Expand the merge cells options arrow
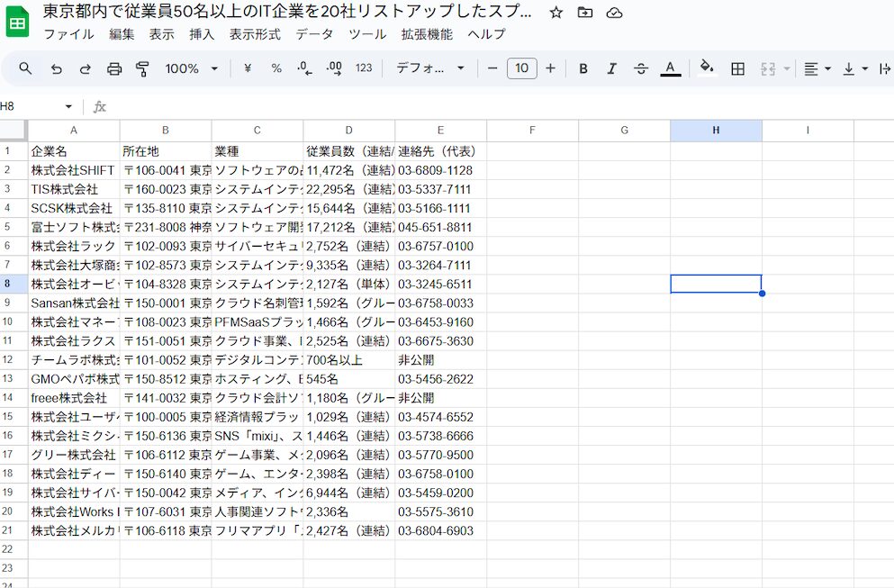 pos(787,69)
